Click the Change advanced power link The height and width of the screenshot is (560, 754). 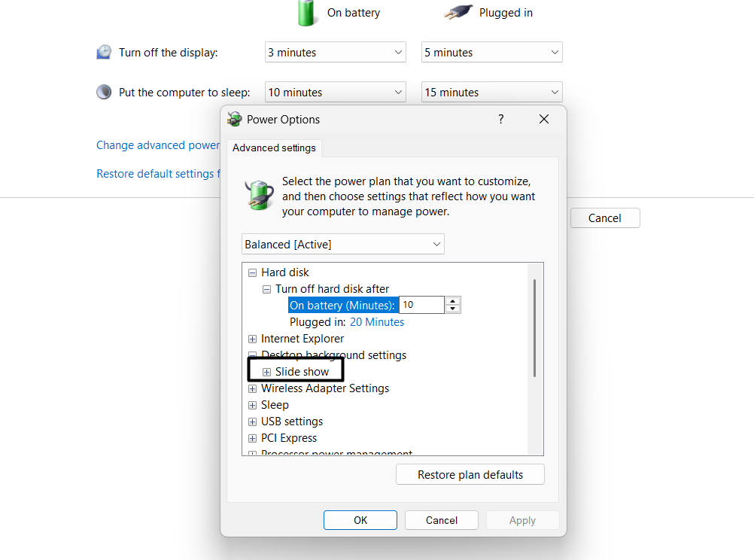pyautogui.click(x=158, y=145)
